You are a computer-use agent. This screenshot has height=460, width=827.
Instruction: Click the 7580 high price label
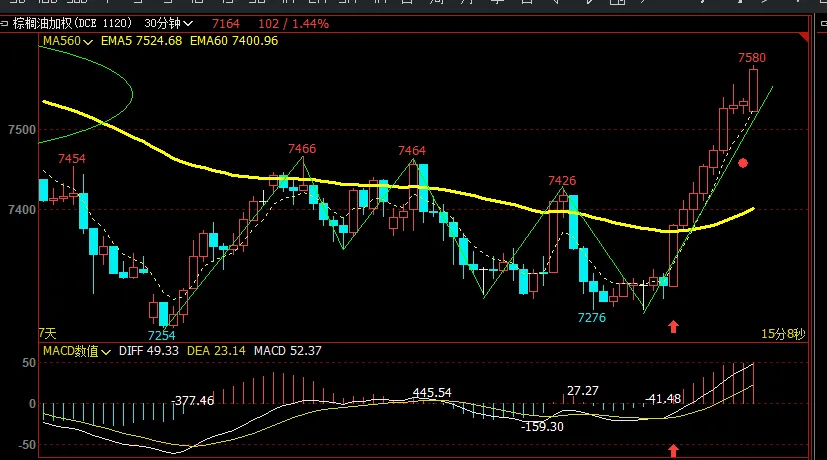pyautogui.click(x=752, y=58)
